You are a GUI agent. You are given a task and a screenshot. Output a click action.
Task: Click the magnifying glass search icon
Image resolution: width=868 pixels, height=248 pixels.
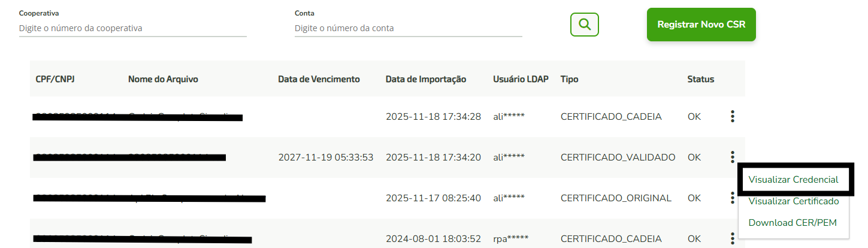(584, 25)
